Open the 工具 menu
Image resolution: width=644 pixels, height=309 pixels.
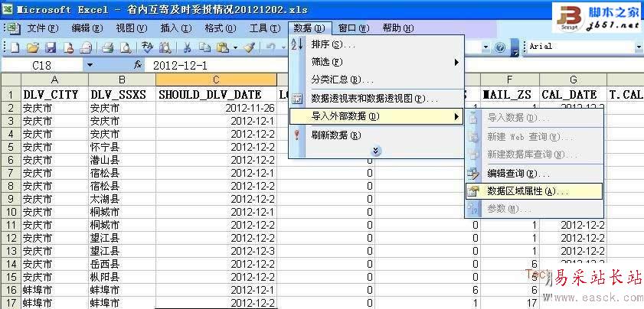click(264, 28)
